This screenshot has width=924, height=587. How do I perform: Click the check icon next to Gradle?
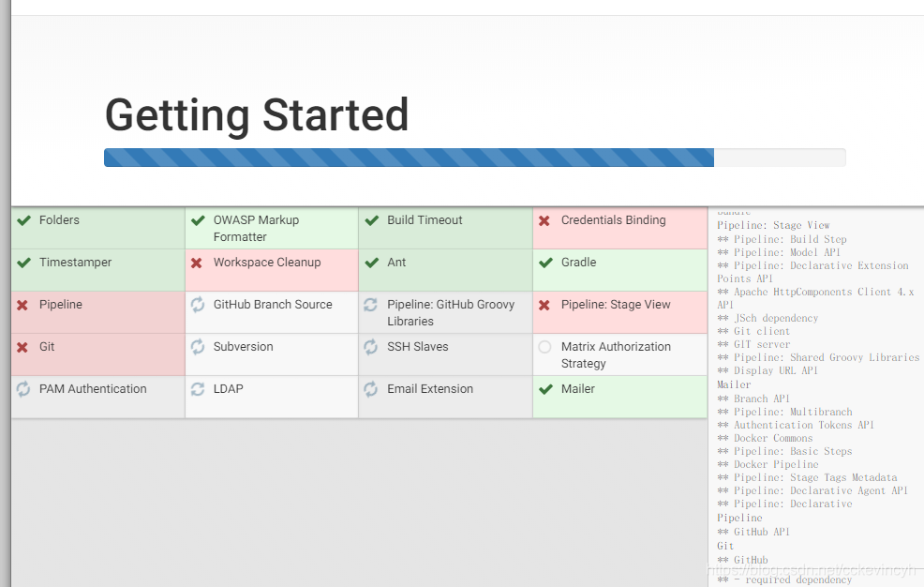tap(545, 263)
